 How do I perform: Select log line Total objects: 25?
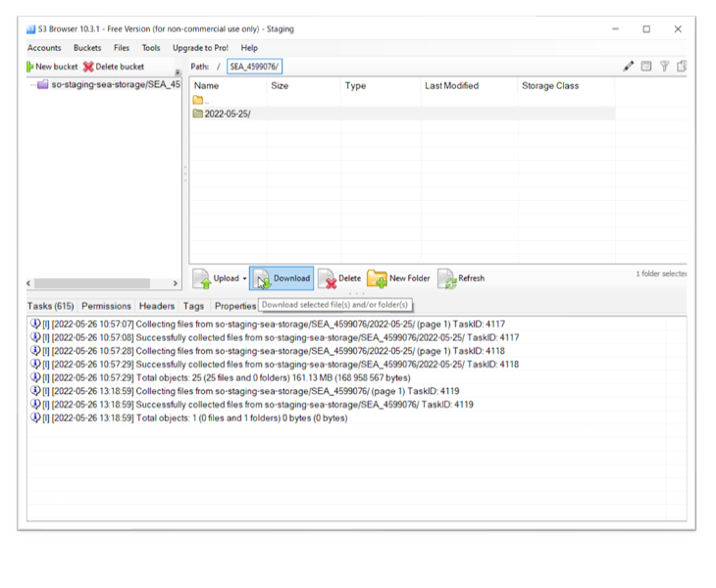point(220,377)
